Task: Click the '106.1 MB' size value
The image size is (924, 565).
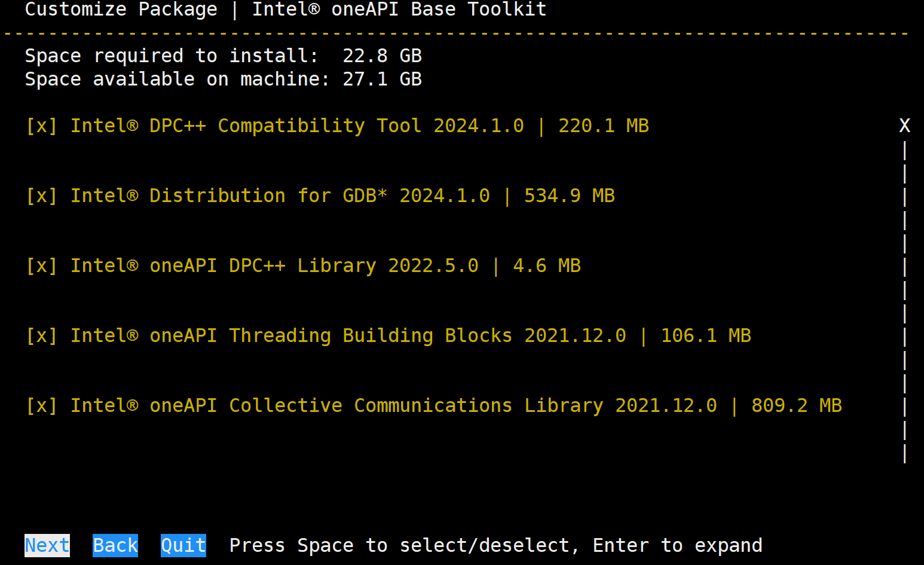Action: pos(706,336)
